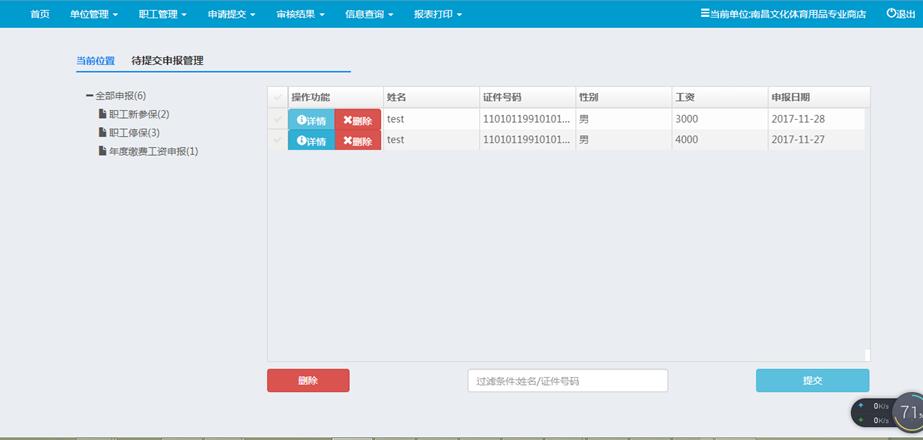
Task: Click the 姓名/证件号码 filter input field
Action: point(567,381)
